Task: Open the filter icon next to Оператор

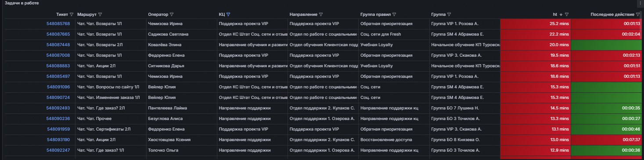Action: pos(172,15)
